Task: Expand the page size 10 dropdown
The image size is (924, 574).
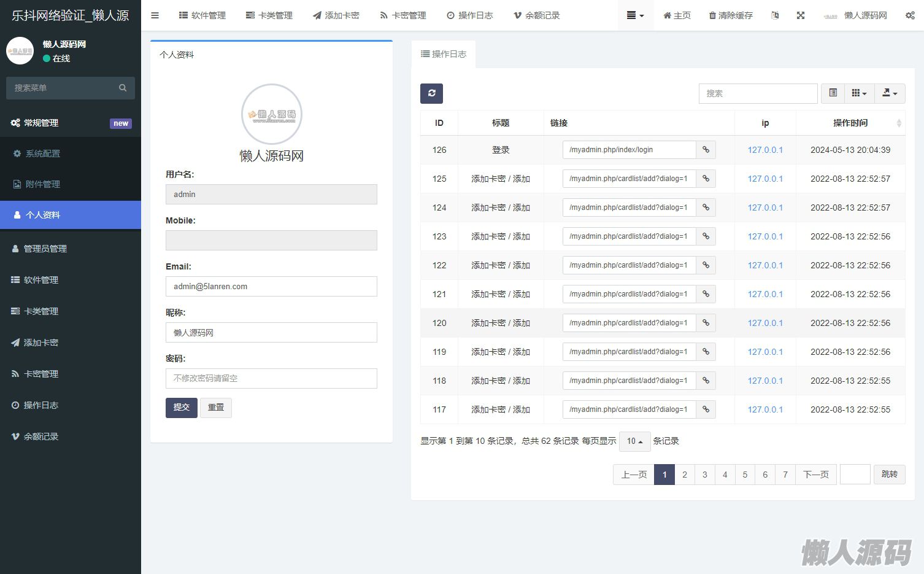Action: (634, 441)
